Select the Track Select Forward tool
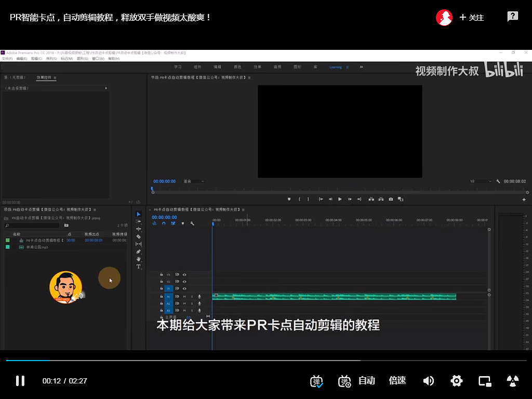The height and width of the screenshot is (399, 532). pos(138,221)
